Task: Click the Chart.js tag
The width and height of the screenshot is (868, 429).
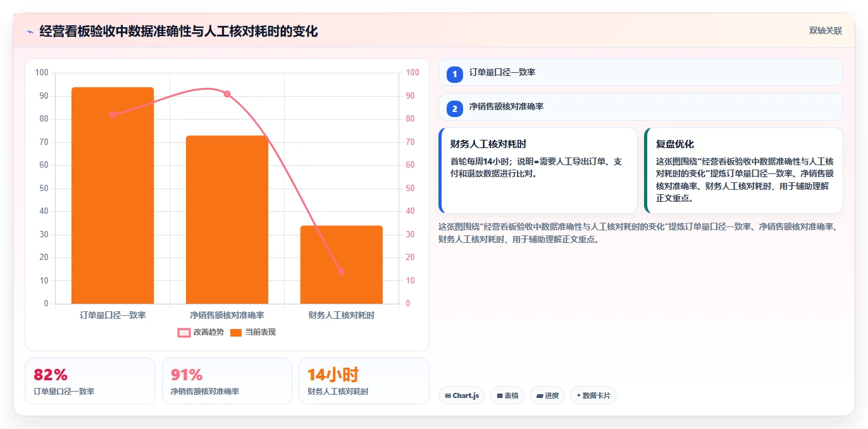Action: tap(462, 395)
